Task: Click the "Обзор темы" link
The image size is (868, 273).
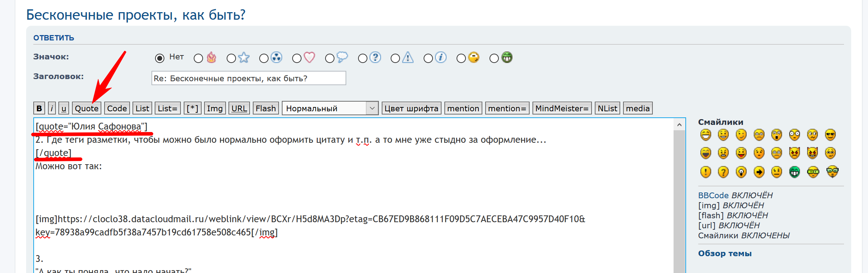Action: (725, 253)
